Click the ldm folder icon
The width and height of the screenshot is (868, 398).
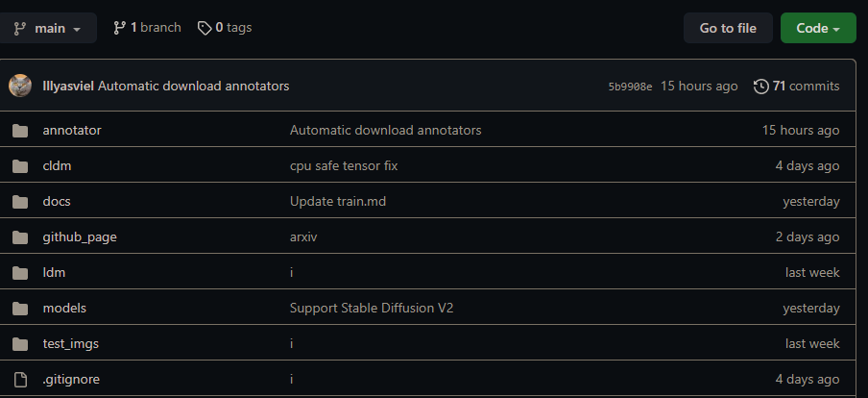click(x=20, y=272)
